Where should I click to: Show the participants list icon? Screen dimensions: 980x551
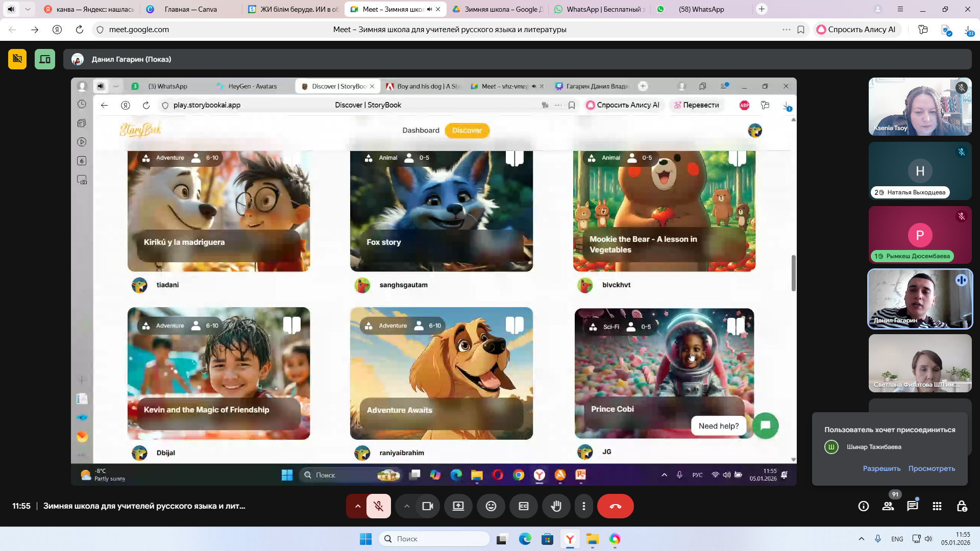click(x=888, y=506)
